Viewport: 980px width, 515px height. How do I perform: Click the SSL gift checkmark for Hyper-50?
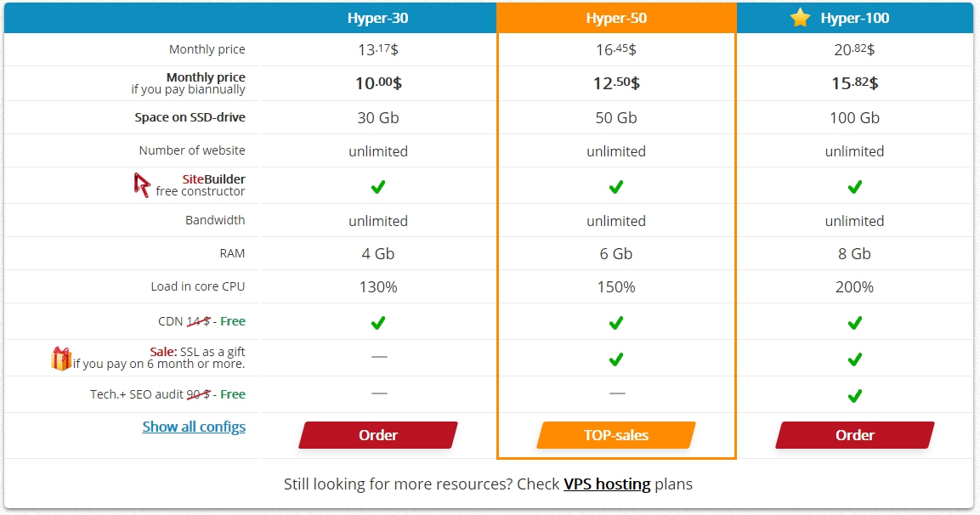click(x=616, y=359)
